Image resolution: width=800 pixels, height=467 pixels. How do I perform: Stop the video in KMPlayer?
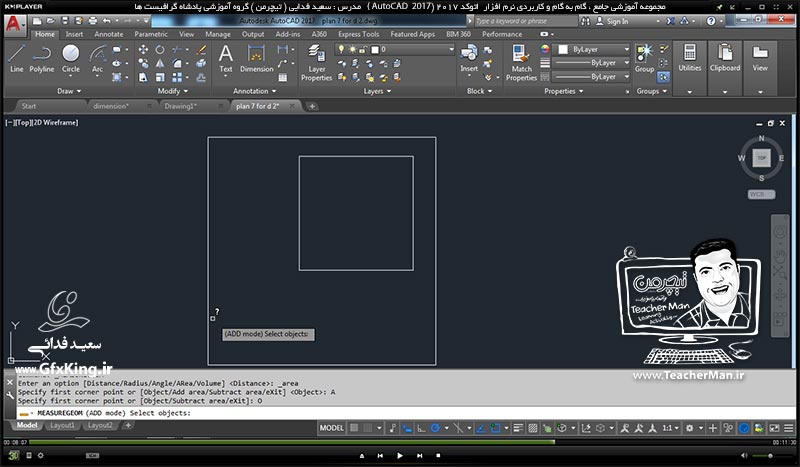coord(438,455)
